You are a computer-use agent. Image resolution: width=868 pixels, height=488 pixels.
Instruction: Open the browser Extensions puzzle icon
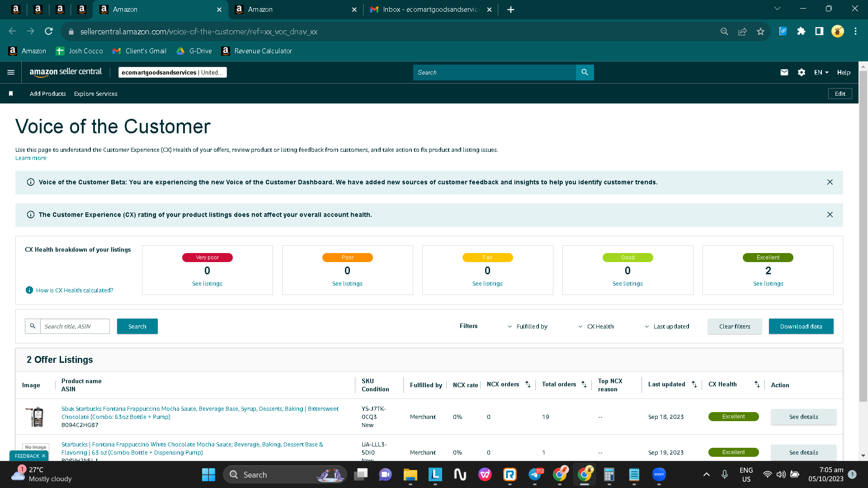click(x=801, y=31)
